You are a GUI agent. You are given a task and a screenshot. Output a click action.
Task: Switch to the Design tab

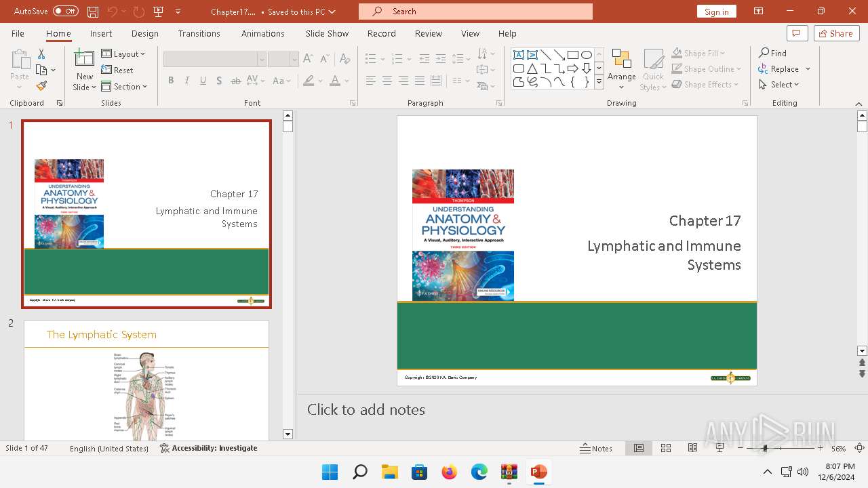point(145,33)
